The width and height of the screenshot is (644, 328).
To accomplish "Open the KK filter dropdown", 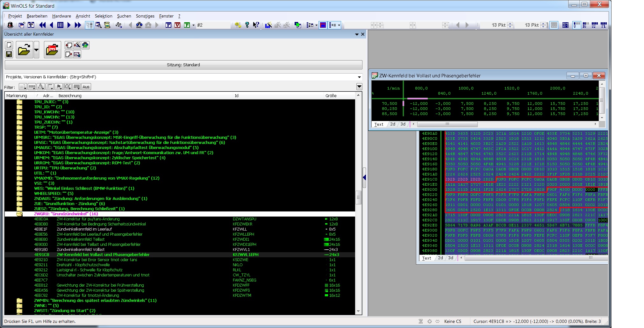I will pyautogui.click(x=68, y=87).
